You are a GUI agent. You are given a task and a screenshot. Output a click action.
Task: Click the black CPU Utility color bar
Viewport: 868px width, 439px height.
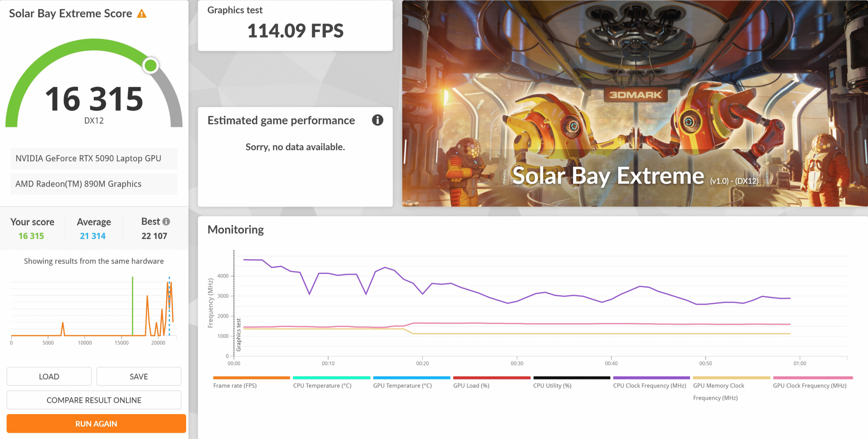[572, 378]
